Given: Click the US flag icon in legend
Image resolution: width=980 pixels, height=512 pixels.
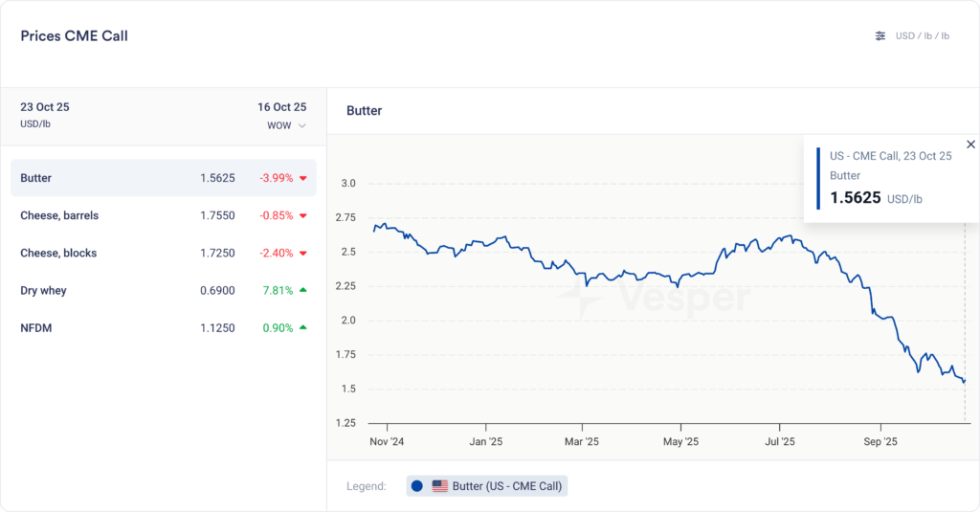Looking at the screenshot, I should (440, 486).
